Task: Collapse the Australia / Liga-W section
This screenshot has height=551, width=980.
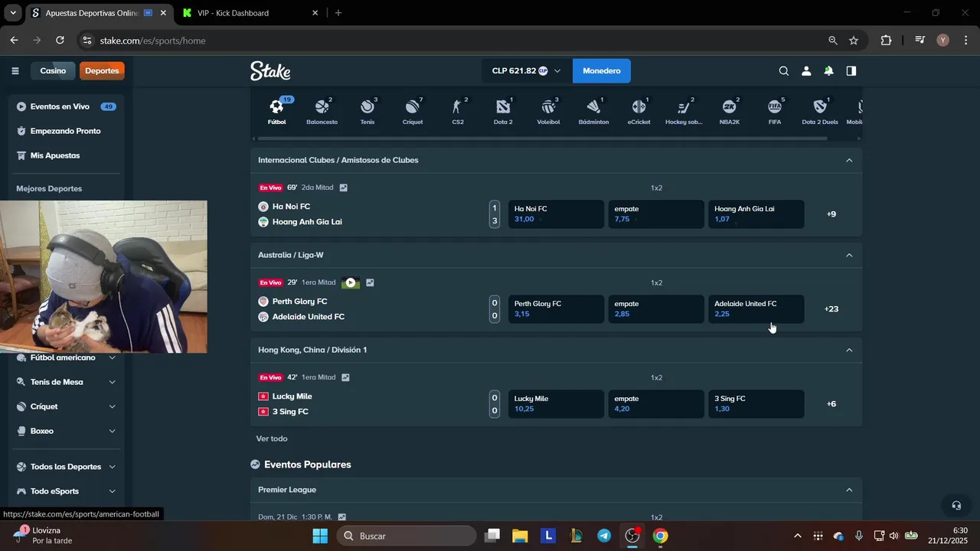Action: 849,255
